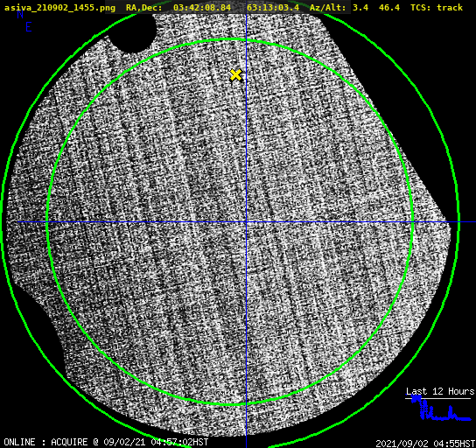Screen dimensions: 476x448
Task: Select the asiva_210902_1455.png filename text
Action: tap(59, 7)
